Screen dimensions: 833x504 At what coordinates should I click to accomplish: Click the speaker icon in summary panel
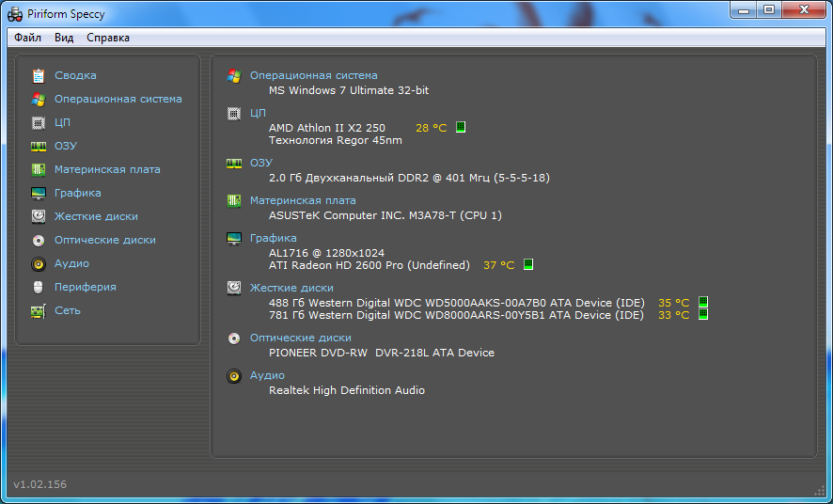234,376
